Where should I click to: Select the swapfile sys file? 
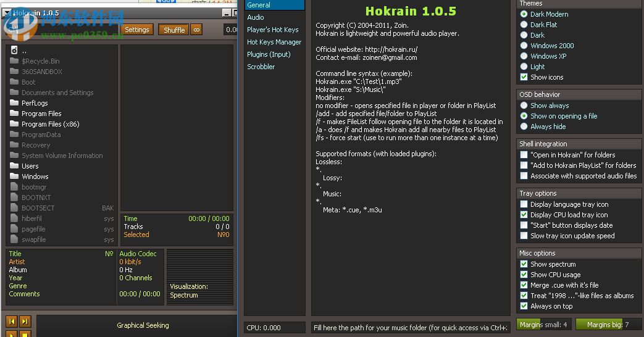pyautogui.click(x=62, y=239)
